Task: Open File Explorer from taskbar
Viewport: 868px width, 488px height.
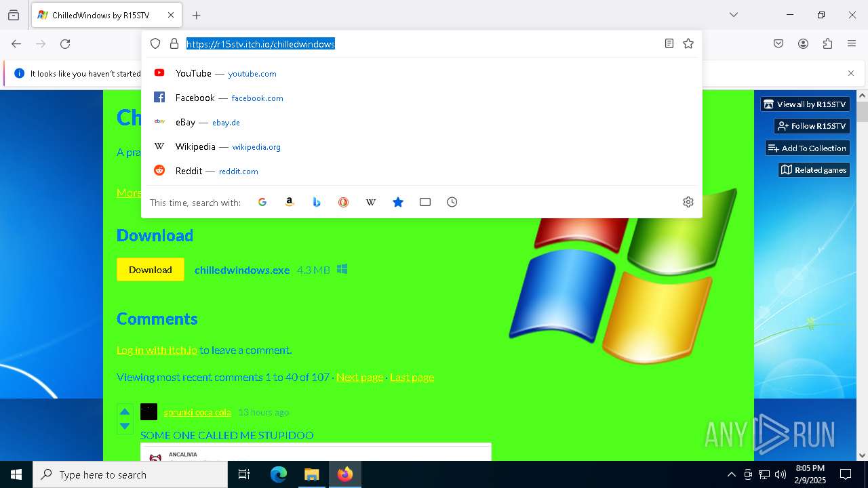Action: click(x=311, y=474)
